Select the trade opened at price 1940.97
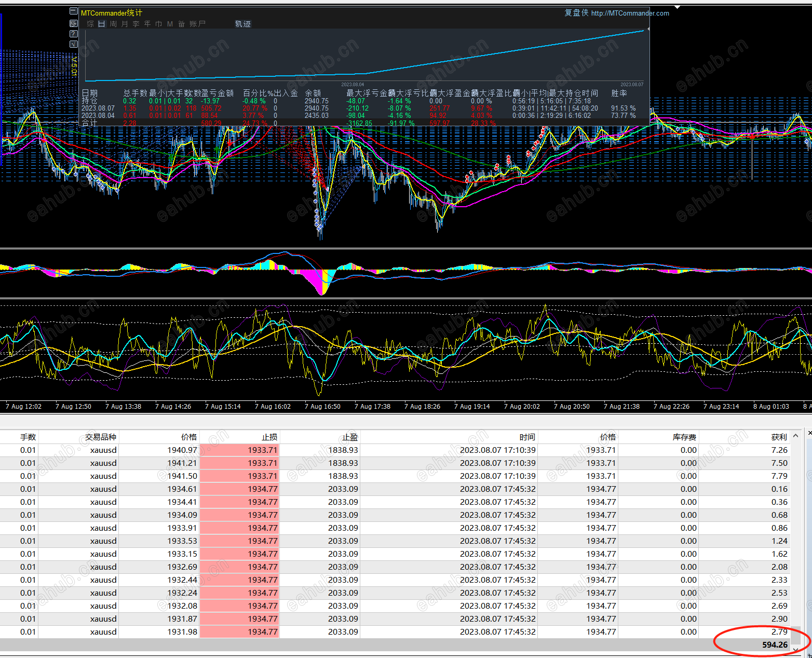 tap(395, 450)
